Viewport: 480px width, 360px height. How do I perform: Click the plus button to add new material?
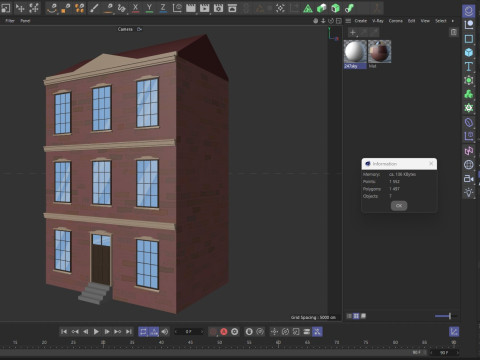pos(353,32)
